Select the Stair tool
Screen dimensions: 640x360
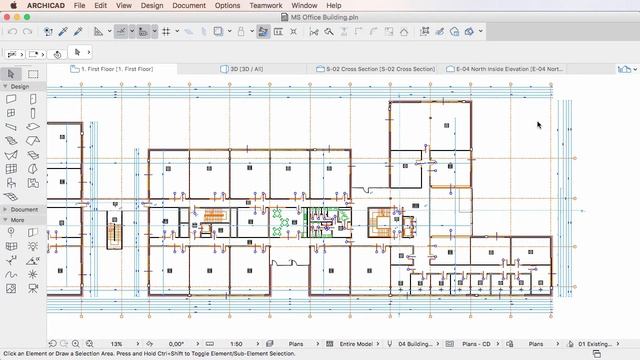coord(11,141)
